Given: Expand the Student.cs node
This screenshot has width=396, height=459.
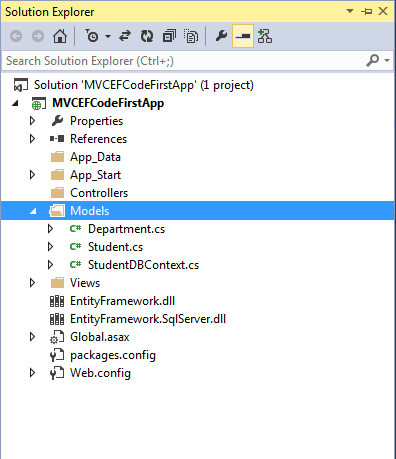Looking at the screenshot, I should pos(50,247).
